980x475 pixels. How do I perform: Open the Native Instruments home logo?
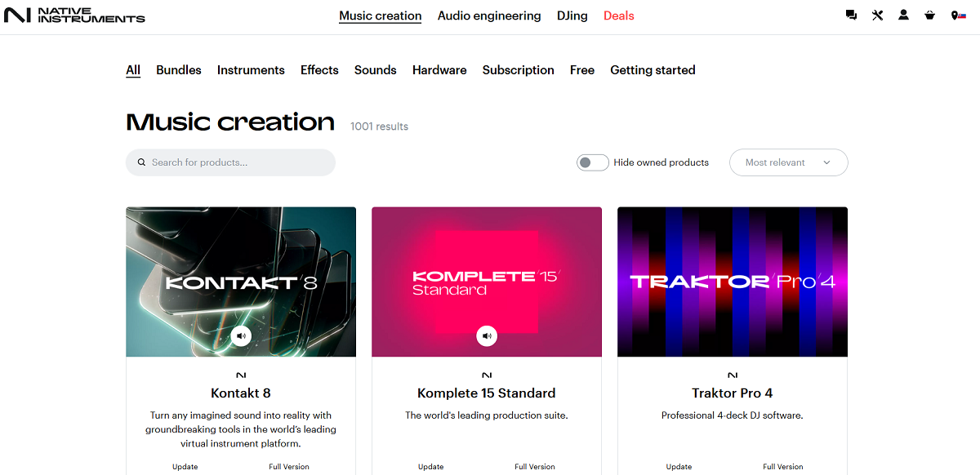point(74,14)
